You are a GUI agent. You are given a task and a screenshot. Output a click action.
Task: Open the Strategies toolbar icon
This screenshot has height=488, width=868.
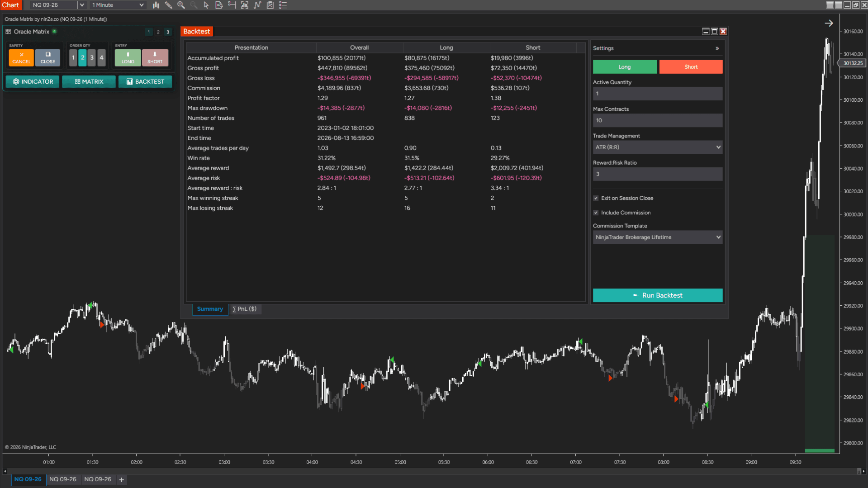[x=257, y=5]
